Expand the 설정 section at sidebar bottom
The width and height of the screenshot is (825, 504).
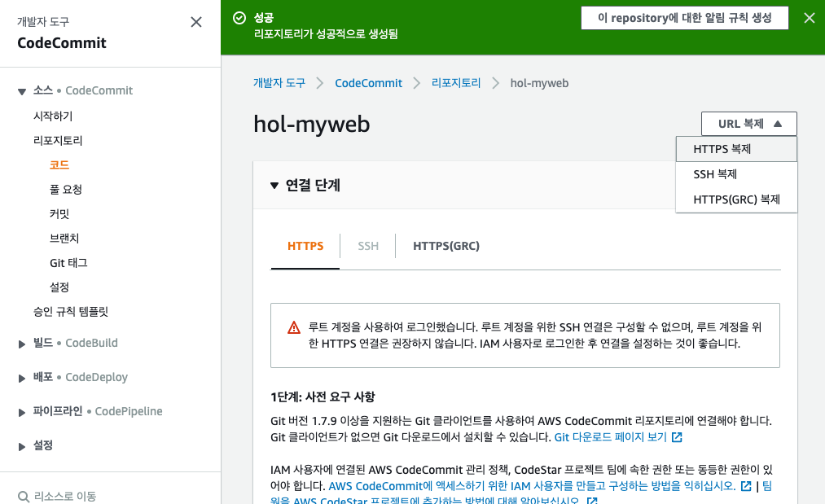(21, 447)
